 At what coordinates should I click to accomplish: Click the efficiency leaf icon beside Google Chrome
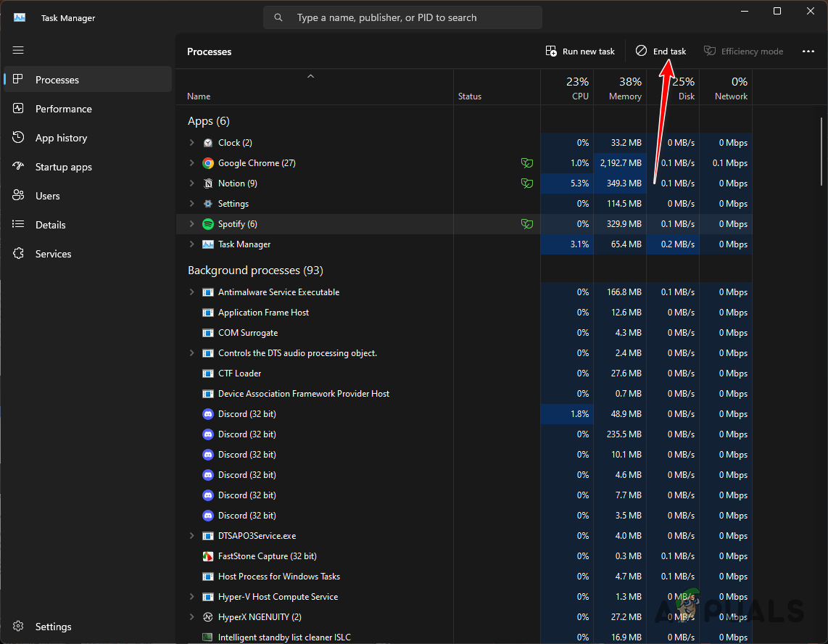(x=527, y=162)
